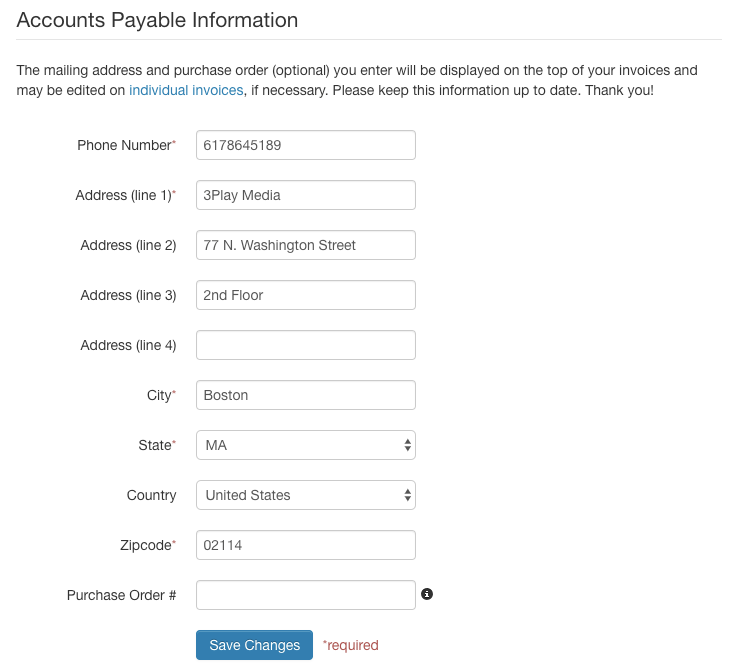
Task: Click the State dropdown arrows
Action: tap(407, 445)
